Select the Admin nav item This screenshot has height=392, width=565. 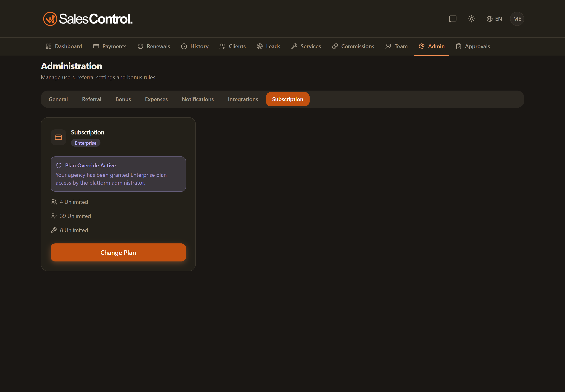click(431, 46)
